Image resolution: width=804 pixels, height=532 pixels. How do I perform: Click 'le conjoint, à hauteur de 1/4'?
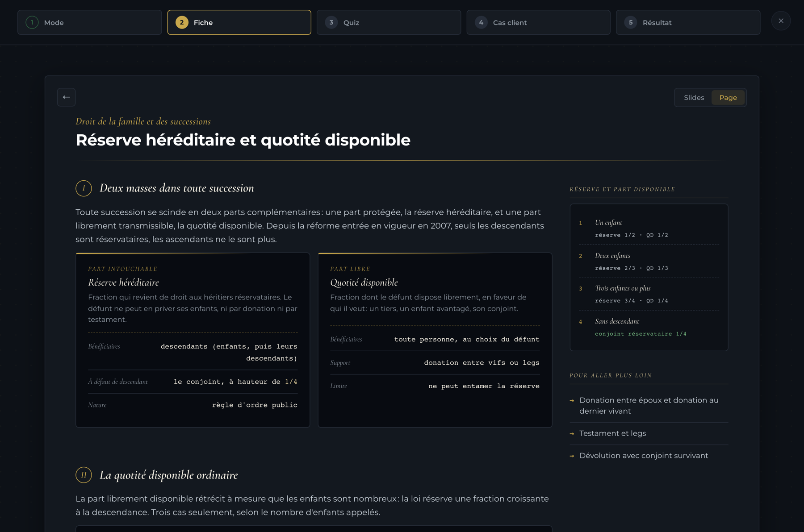point(235,382)
